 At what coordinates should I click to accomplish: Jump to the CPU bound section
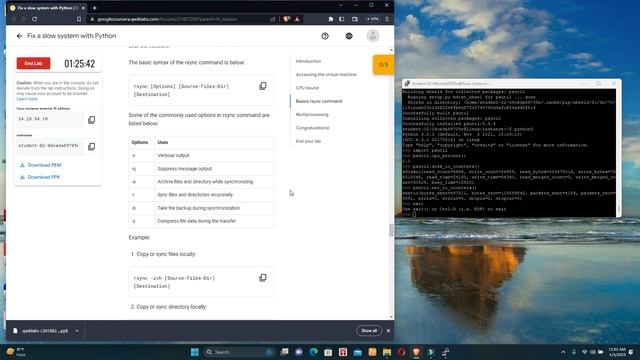[x=307, y=88]
